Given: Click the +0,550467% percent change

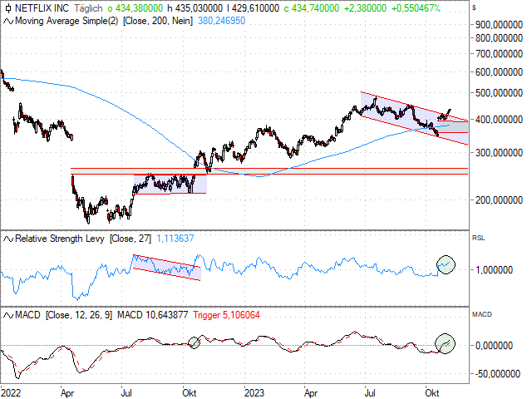Looking at the screenshot, I should (x=416, y=7).
